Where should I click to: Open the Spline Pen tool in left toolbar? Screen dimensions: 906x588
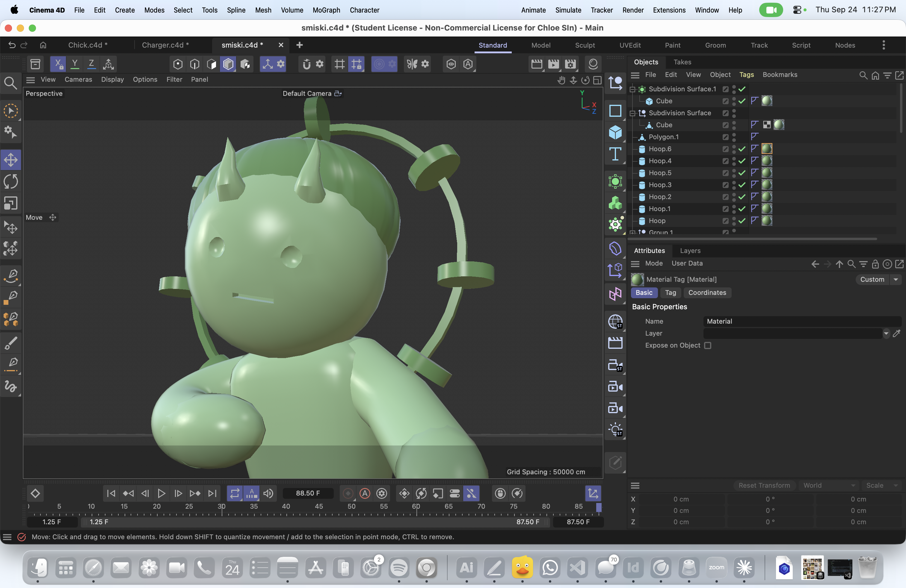point(11,276)
